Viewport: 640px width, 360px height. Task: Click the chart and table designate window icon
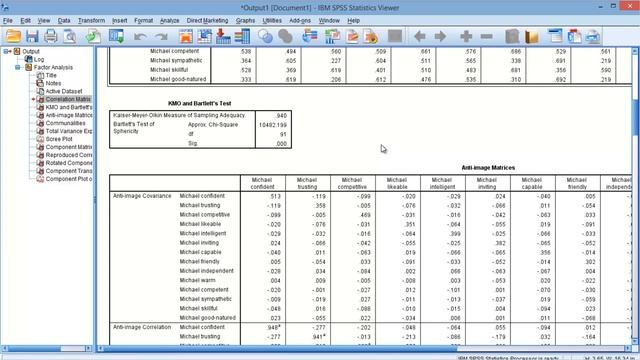point(332,36)
